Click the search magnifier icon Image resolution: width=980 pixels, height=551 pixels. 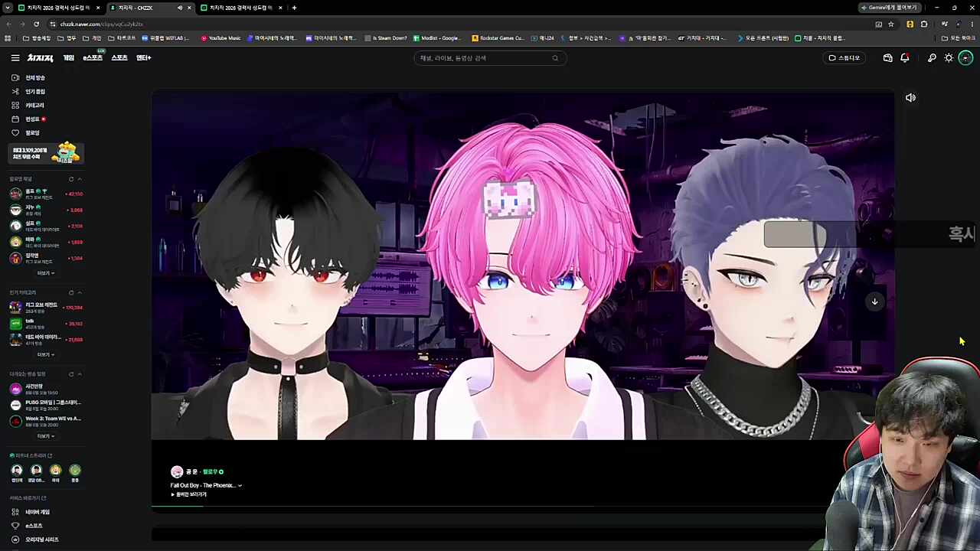555,58
